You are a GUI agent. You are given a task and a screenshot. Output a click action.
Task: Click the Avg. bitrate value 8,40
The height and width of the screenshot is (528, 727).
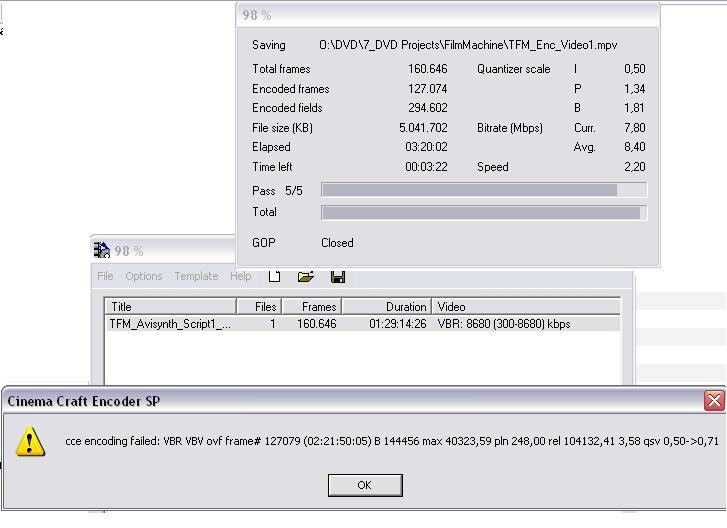pos(635,147)
